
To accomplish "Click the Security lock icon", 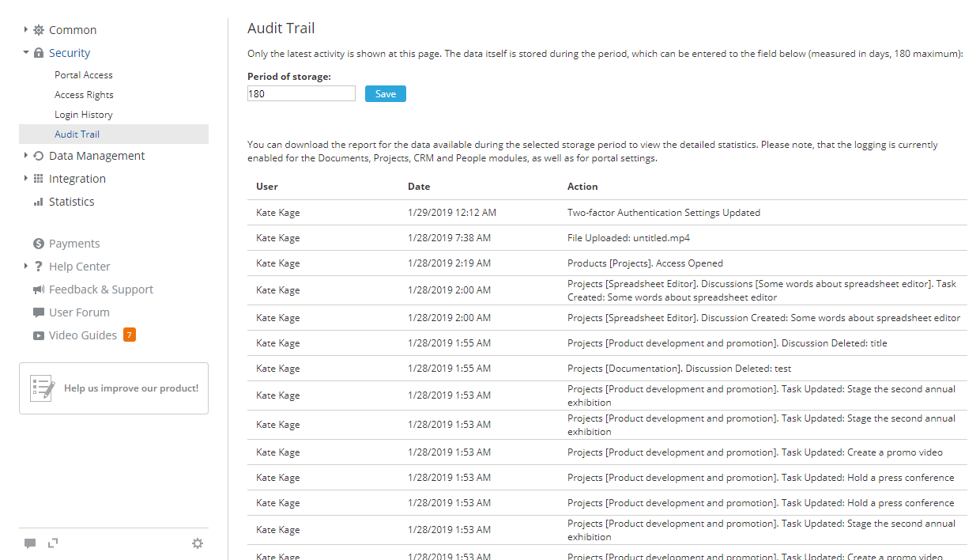I will click(x=37, y=52).
